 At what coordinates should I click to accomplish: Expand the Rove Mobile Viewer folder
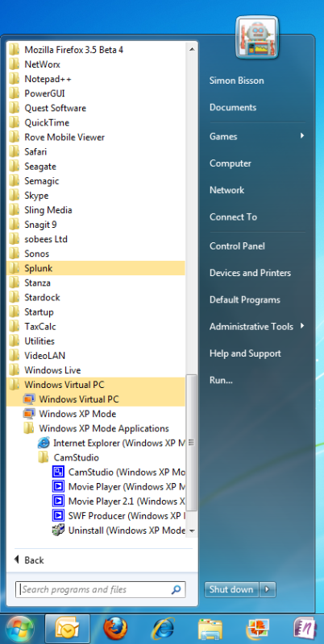point(96,137)
